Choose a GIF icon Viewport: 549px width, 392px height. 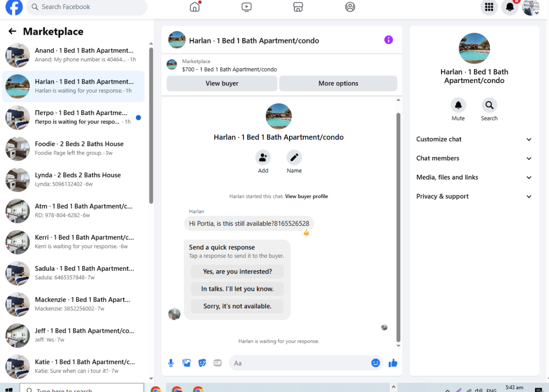point(217,363)
